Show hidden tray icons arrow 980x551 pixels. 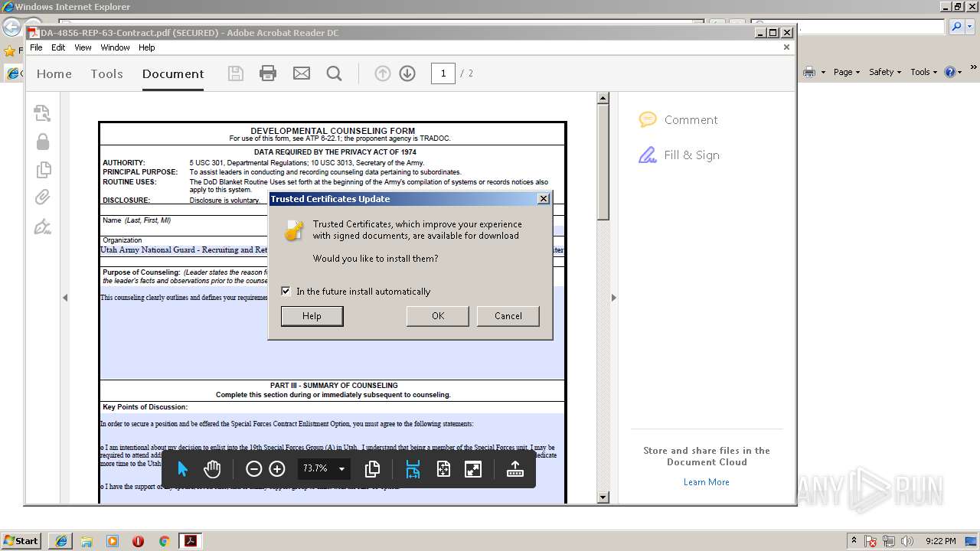point(854,540)
